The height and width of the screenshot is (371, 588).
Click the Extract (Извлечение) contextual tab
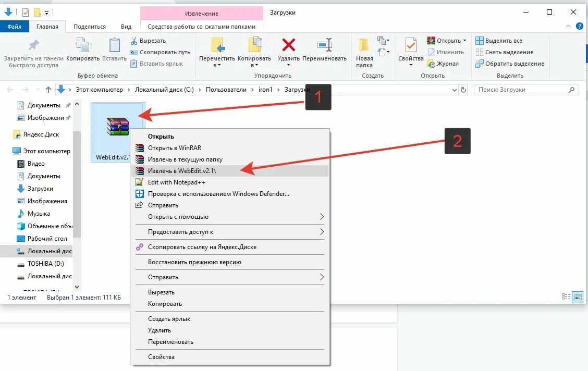pos(201,14)
